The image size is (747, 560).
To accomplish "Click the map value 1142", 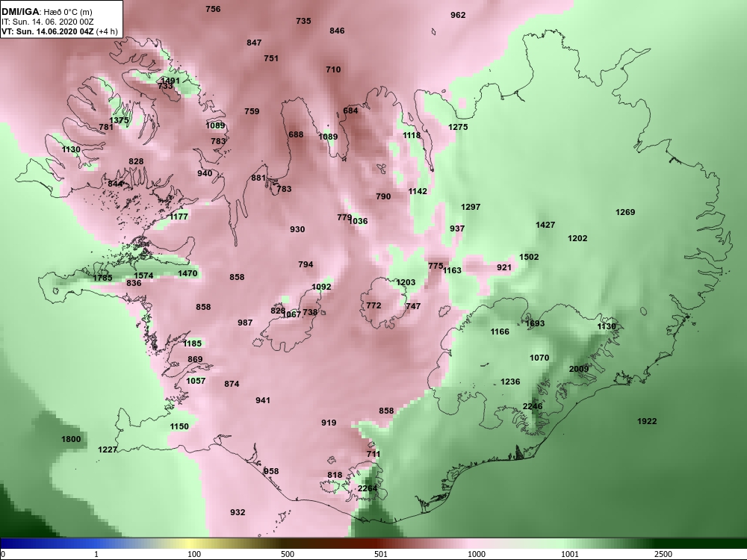I will pyautogui.click(x=418, y=191).
